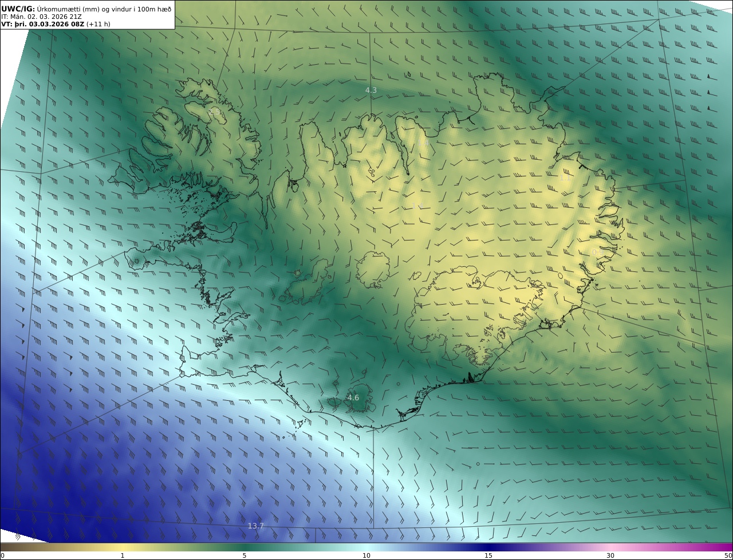
Task: Click the color scale tick label 1
Action: coord(122,555)
